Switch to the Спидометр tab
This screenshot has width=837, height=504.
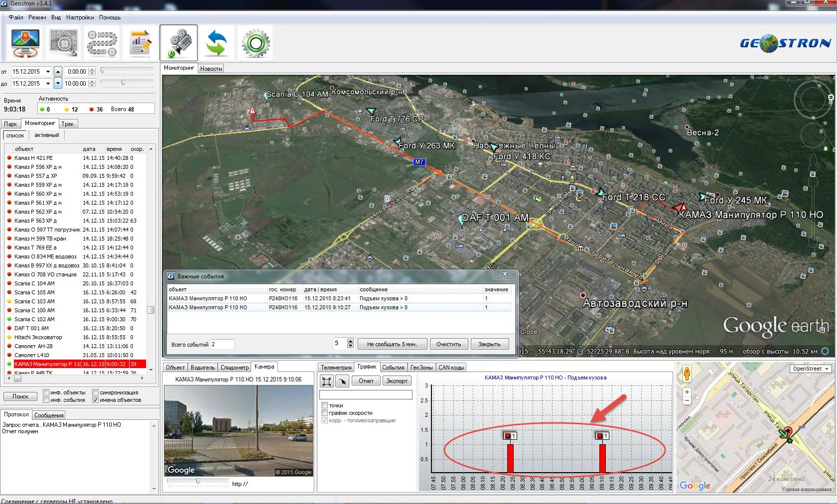(235, 368)
